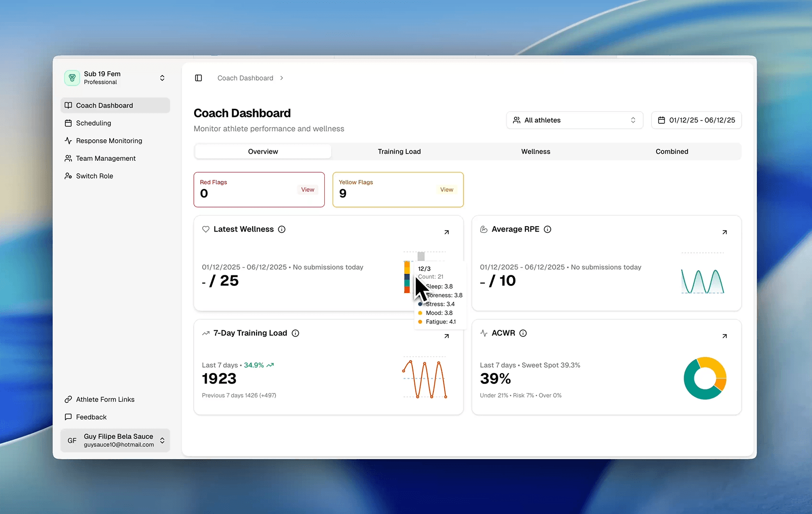Open the All athletes dropdown
This screenshot has width=812, height=514.
click(x=574, y=120)
